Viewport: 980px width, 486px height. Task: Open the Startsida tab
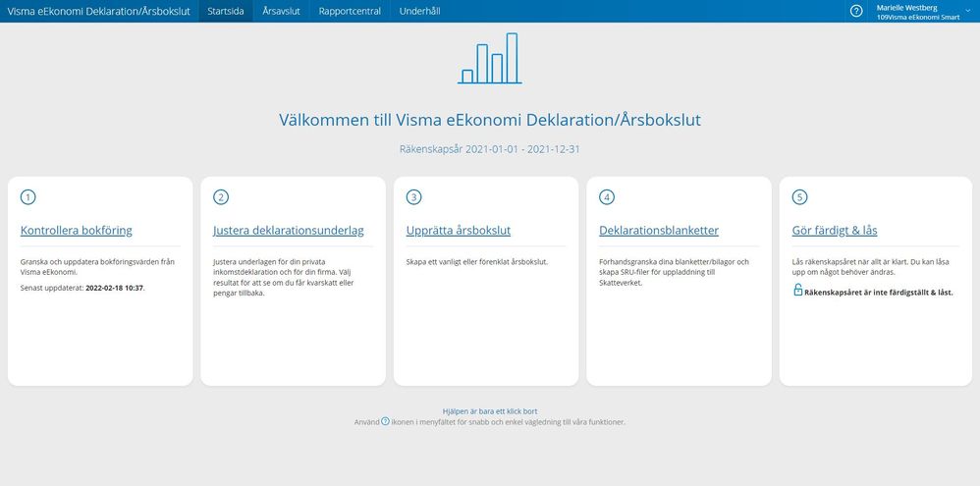(x=226, y=11)
